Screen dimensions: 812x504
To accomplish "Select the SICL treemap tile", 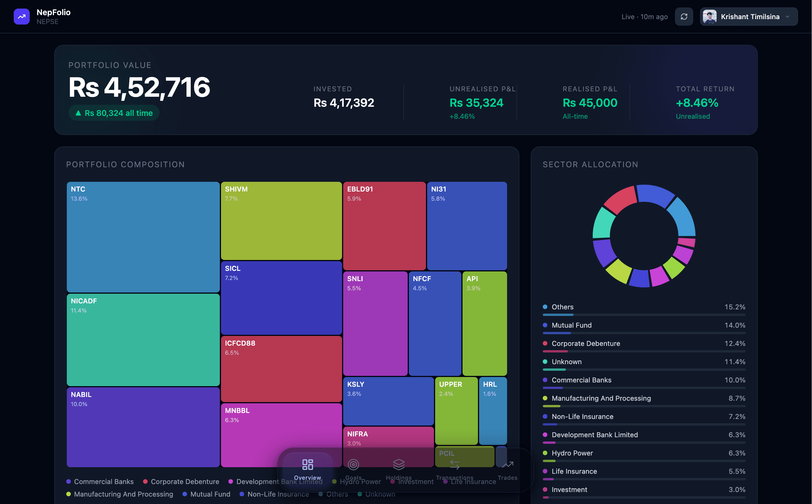I will (x=281, y=298).
